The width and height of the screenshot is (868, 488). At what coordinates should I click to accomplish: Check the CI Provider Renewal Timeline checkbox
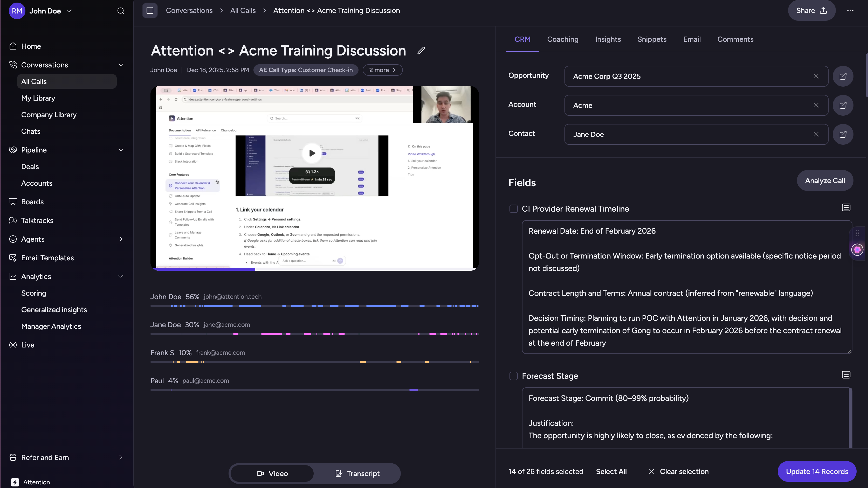pyautogui.click(x=513, y=209)
